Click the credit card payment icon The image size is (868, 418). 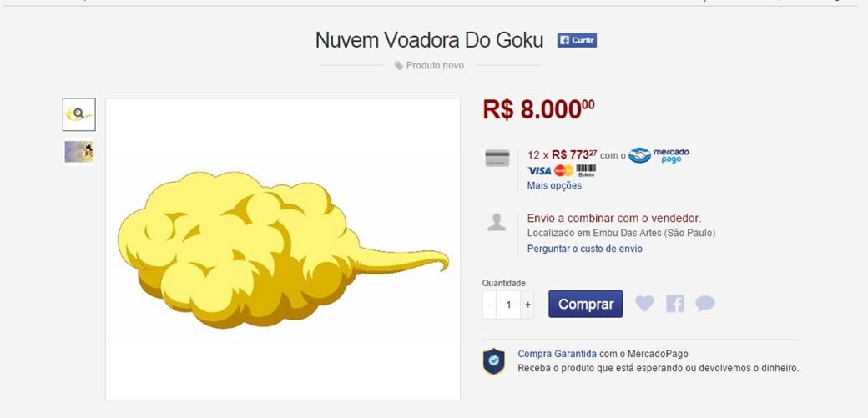[497, 158]
